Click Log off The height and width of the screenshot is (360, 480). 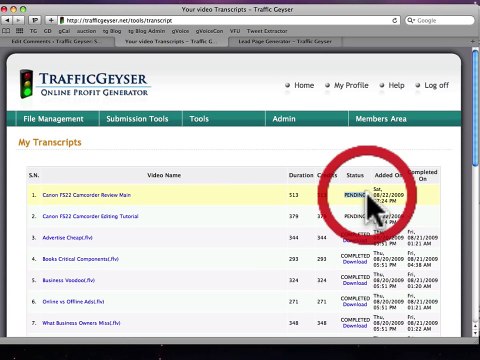point(436,85)
